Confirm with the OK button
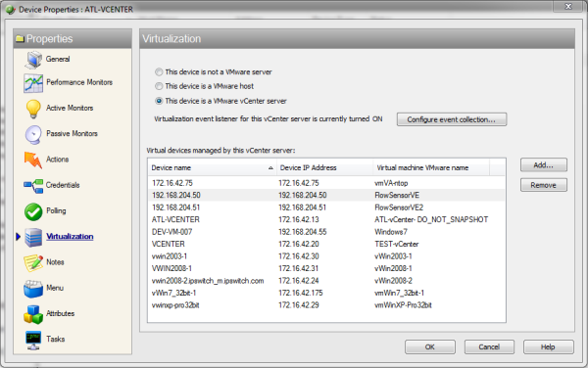The height and width of the screenshot is (368, 588). tap(430, 347)
